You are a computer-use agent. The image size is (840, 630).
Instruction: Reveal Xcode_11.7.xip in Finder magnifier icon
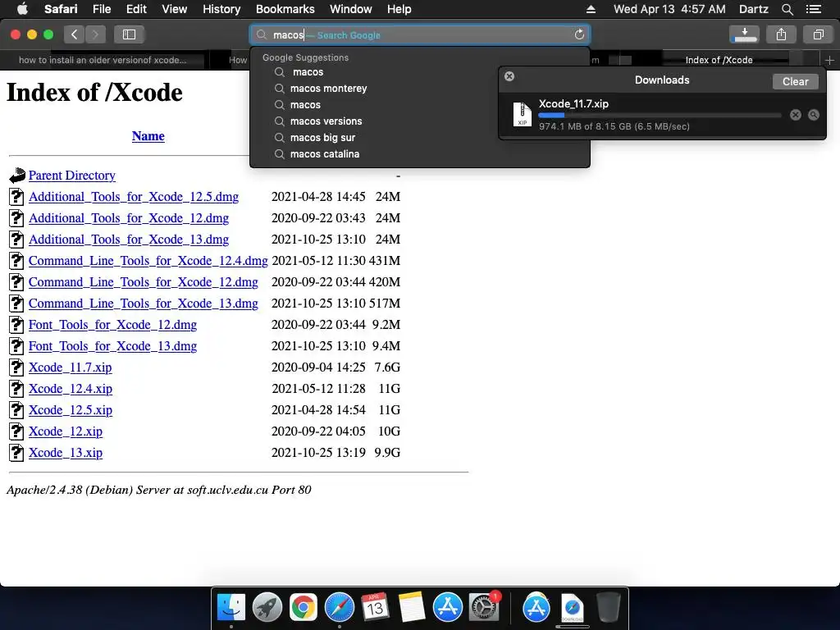coord(814,115)
